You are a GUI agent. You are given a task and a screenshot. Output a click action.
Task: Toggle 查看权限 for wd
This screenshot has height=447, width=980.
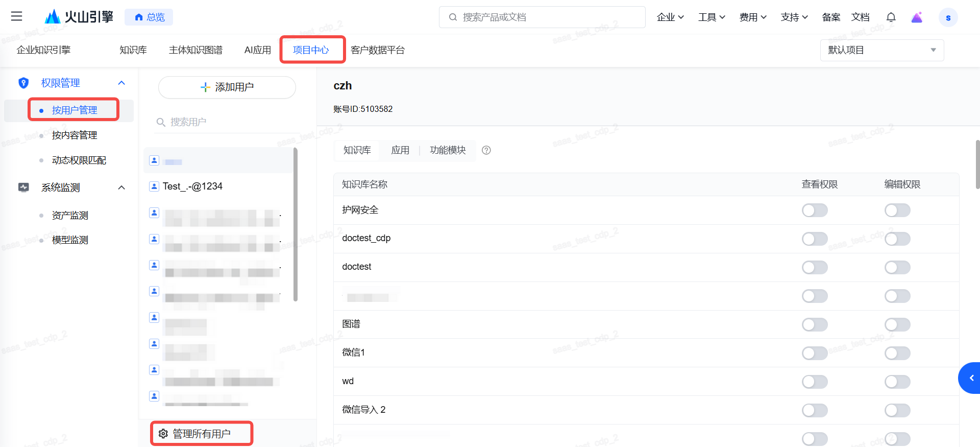click(x=815, y=382)
